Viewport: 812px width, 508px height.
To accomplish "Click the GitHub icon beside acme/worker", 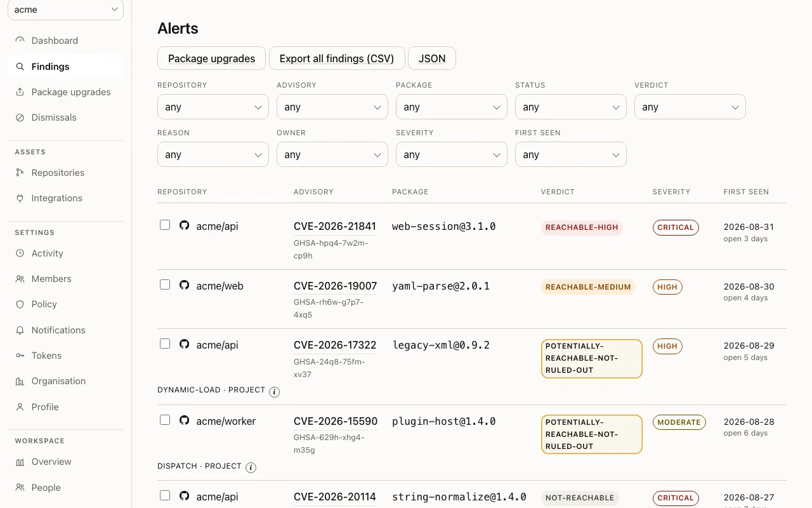I will [x=184, y=420].
